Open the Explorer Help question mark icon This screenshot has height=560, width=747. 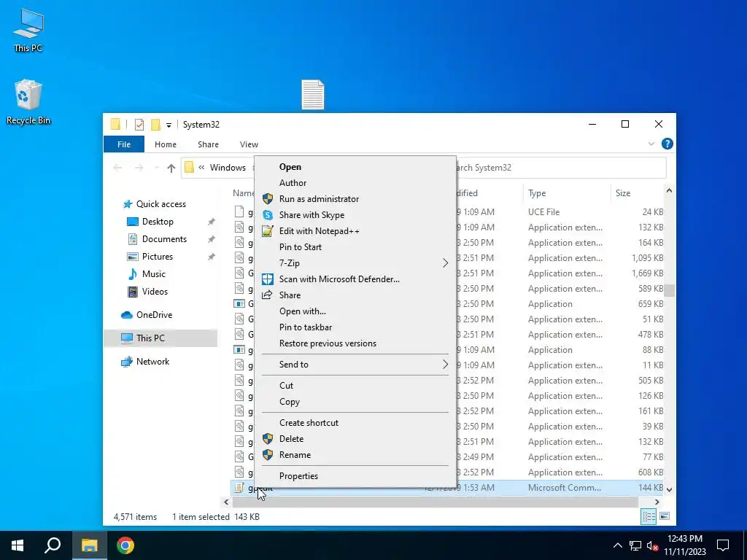(667, 144)
